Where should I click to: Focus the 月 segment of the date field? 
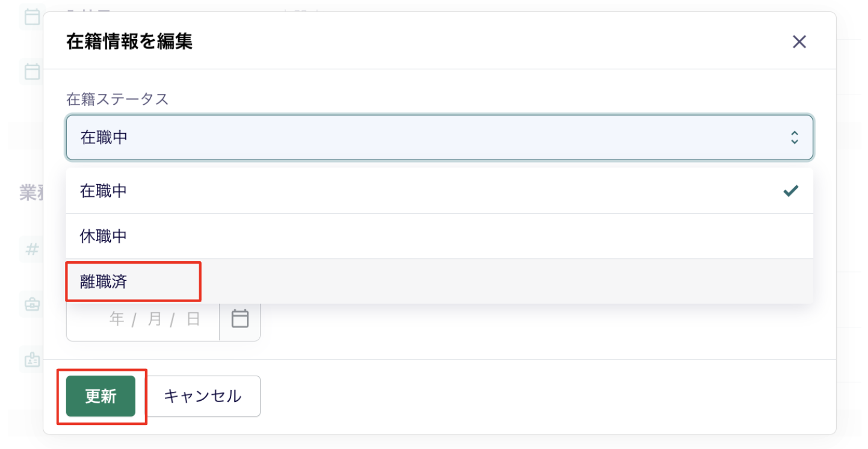pyautogui.click(x=155, y=318)
